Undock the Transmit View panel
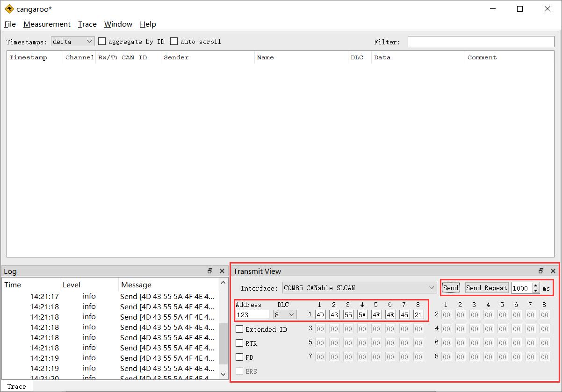The image size is (562, 392). point(541,271)
